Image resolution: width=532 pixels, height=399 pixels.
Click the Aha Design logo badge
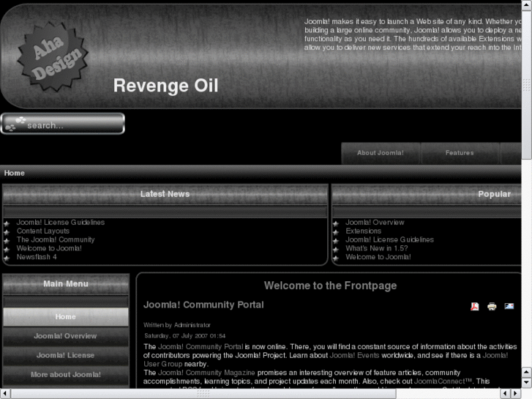[x=53, y=56]
